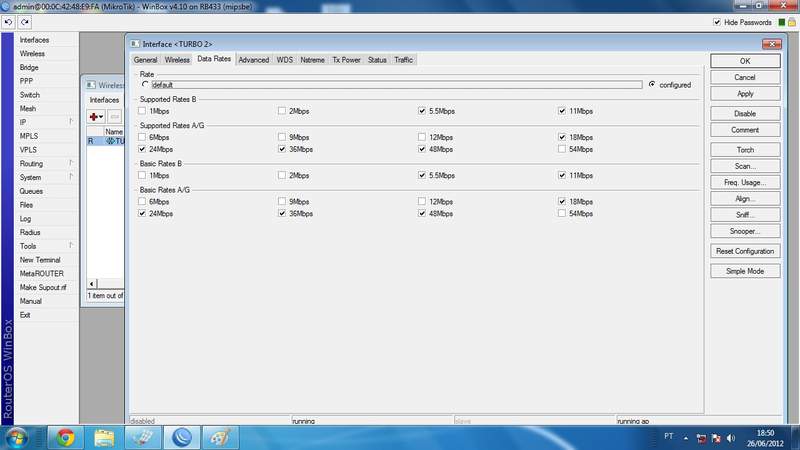Expand the Routing submenu
800x450 pixels.
(71, 163)
